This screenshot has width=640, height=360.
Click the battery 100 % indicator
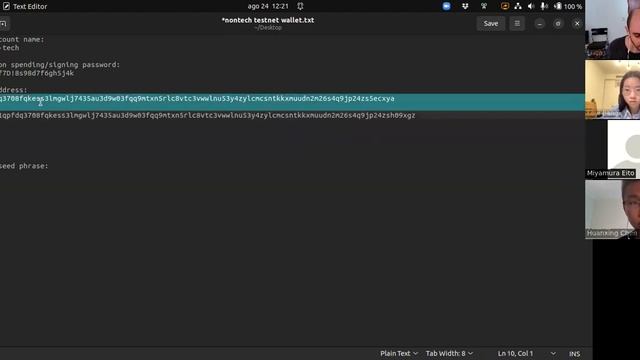[x=568, y=6]
